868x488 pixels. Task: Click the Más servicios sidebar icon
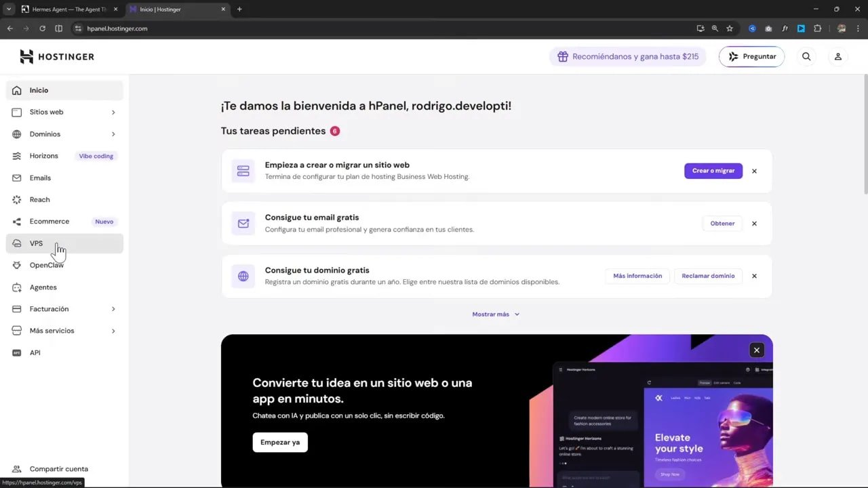point(17,331)
